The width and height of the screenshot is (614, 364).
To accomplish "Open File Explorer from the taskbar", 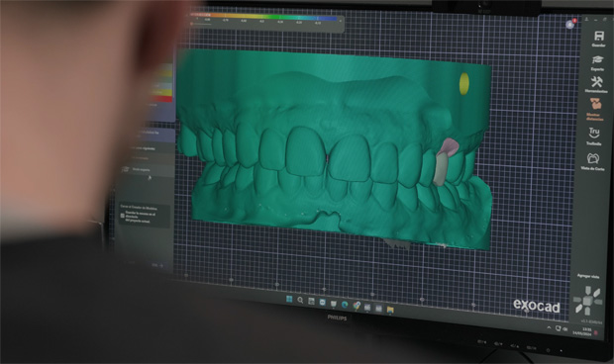I will 390,310.
